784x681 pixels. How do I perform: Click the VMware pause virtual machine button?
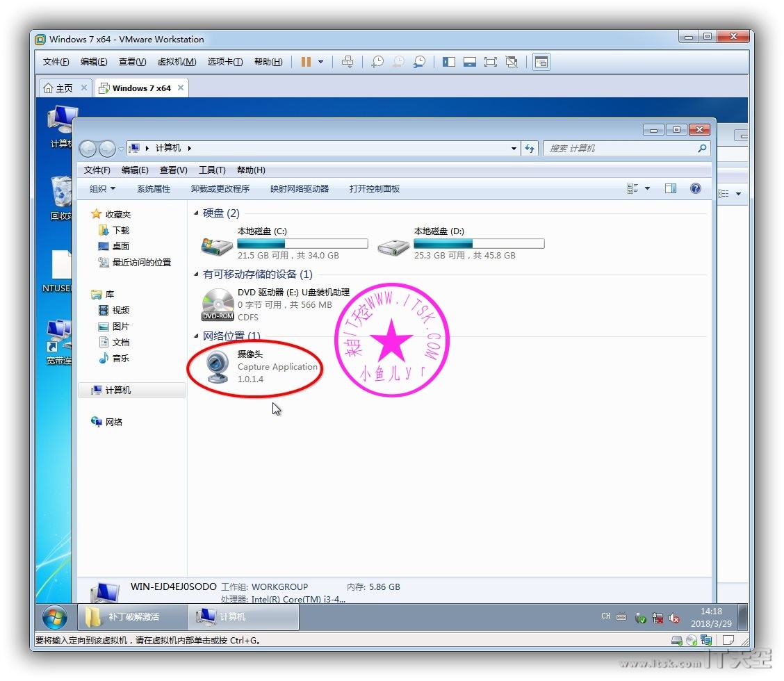coord(306,62)
